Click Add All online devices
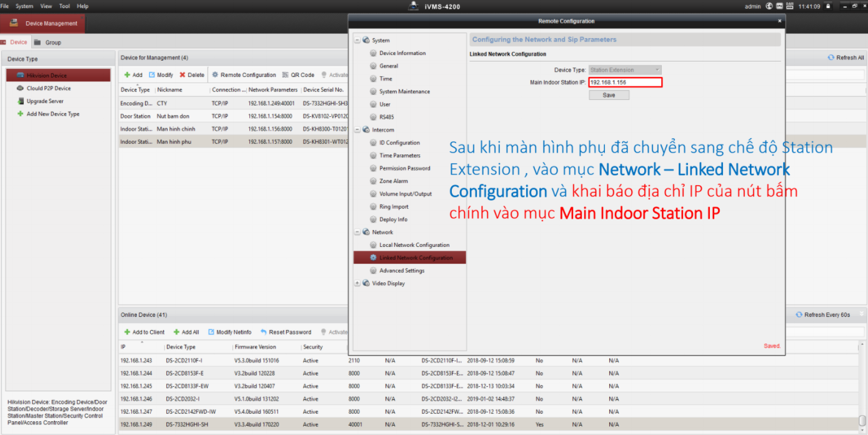Viewport: 868px width, 435px height. point(186,332)
